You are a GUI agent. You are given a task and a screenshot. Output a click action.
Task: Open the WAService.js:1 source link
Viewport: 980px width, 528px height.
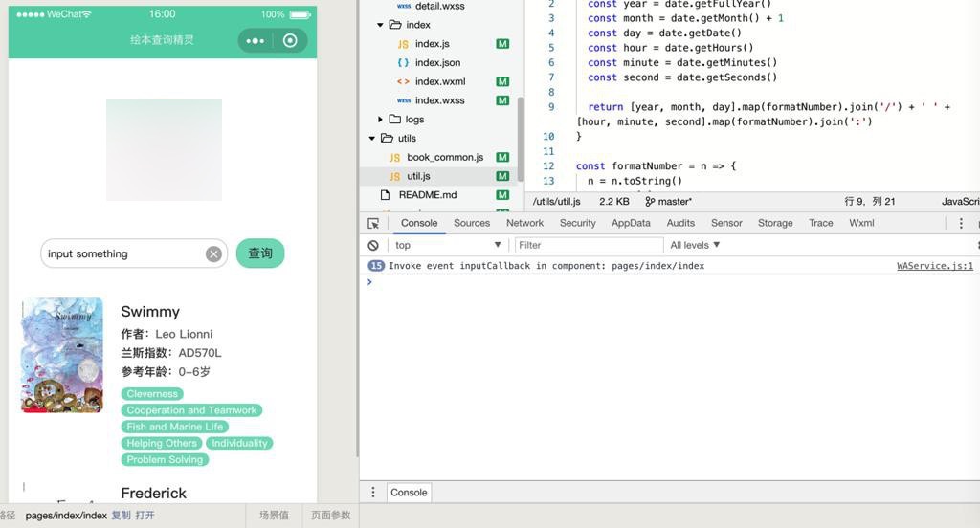click(934, 266)
